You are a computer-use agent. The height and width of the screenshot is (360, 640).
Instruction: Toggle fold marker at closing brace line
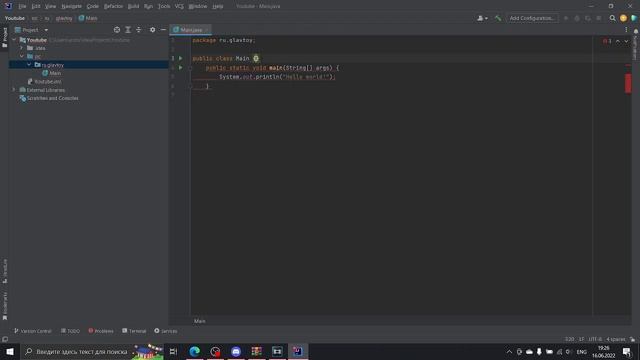[190, 86]
